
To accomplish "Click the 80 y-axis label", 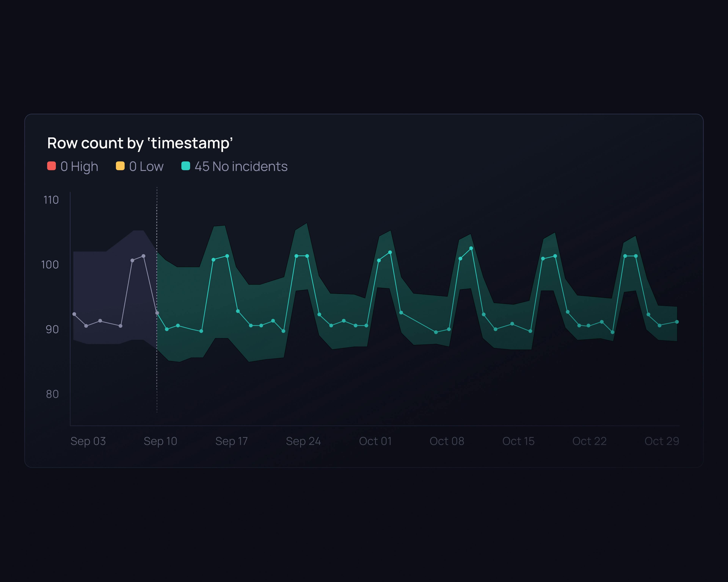I will [x=52, y=394].
